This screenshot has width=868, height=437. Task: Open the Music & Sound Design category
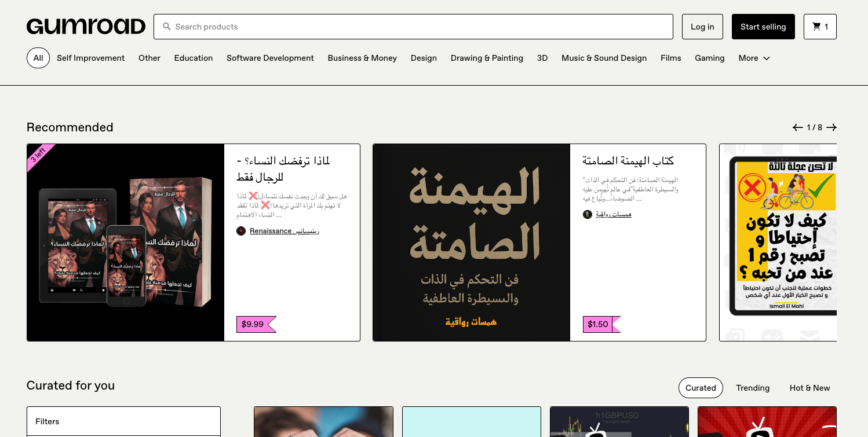604,58
